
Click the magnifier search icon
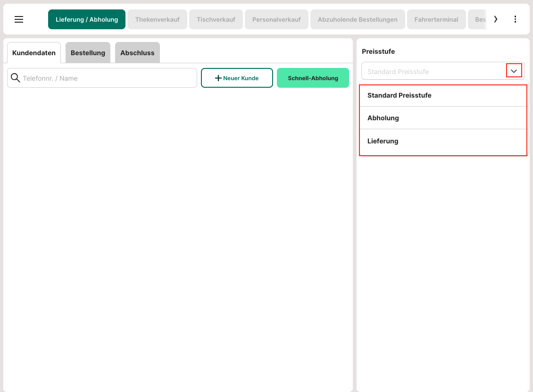coord(15,78)
